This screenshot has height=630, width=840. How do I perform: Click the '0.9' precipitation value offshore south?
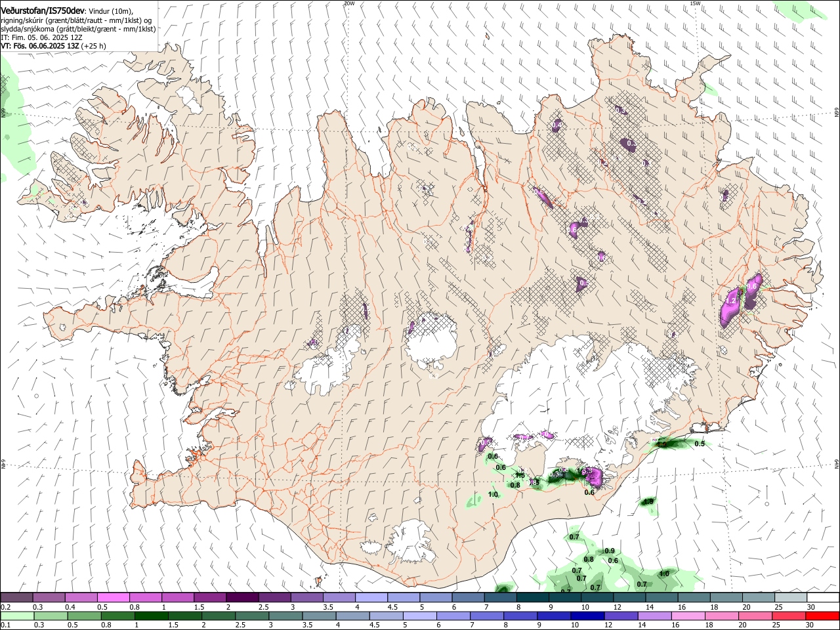pyautogui.click(x=610, y=551)
